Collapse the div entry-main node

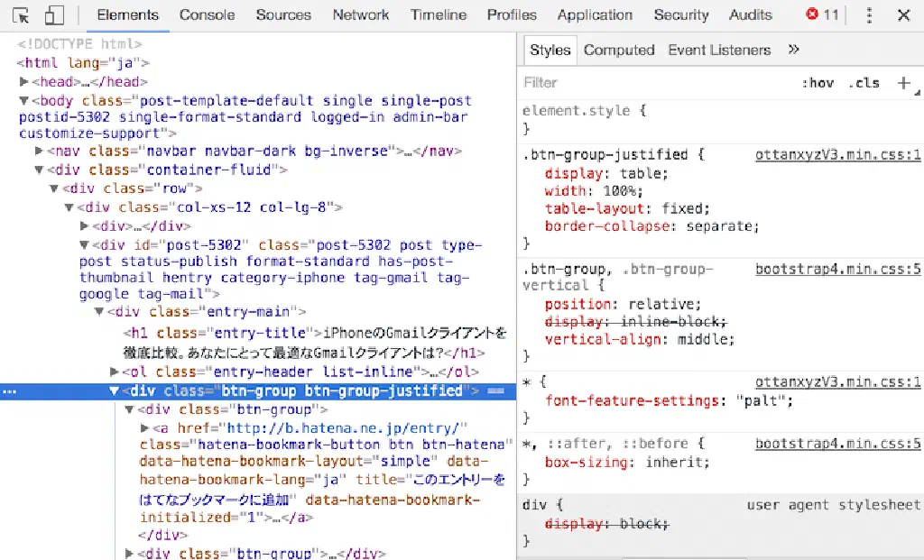point(99,312)
